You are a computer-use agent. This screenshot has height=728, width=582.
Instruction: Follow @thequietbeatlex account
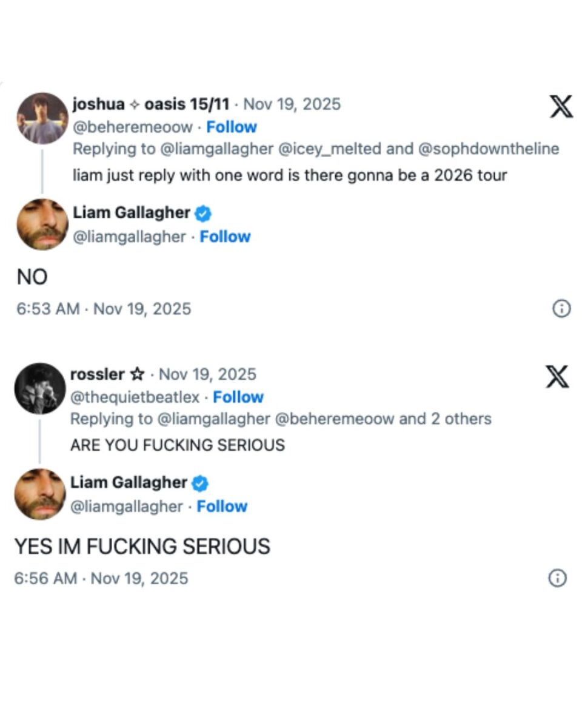pyautogui.click(x=238, y=397)
